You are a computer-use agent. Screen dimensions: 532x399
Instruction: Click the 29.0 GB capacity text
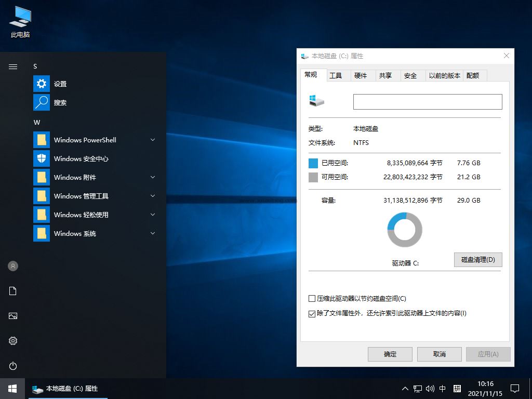pyautogui.click(x=469, y=201)
